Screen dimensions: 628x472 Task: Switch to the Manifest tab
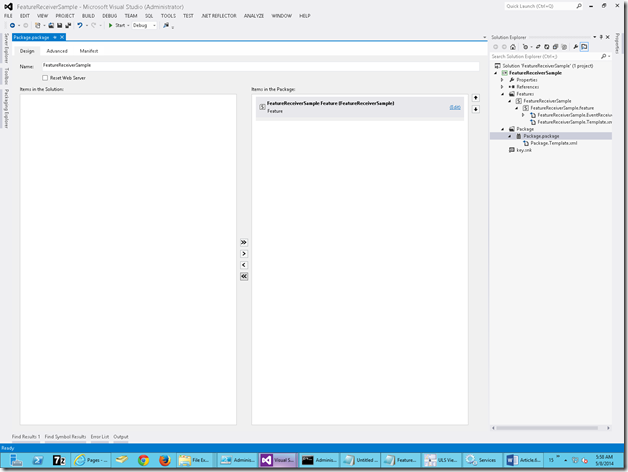[x=89, y=51]
